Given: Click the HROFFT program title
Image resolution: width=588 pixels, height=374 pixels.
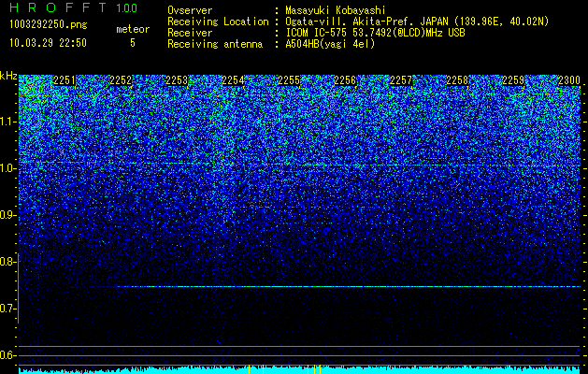Looking at the screenshot, I should (58, 7).
